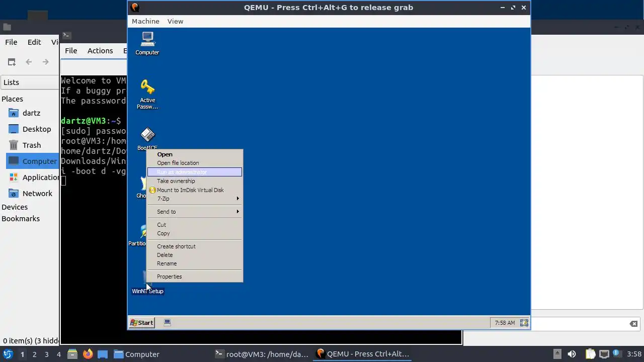644x362 pixels.
Task: Switch to workspace 3
Action: (46, 354)
